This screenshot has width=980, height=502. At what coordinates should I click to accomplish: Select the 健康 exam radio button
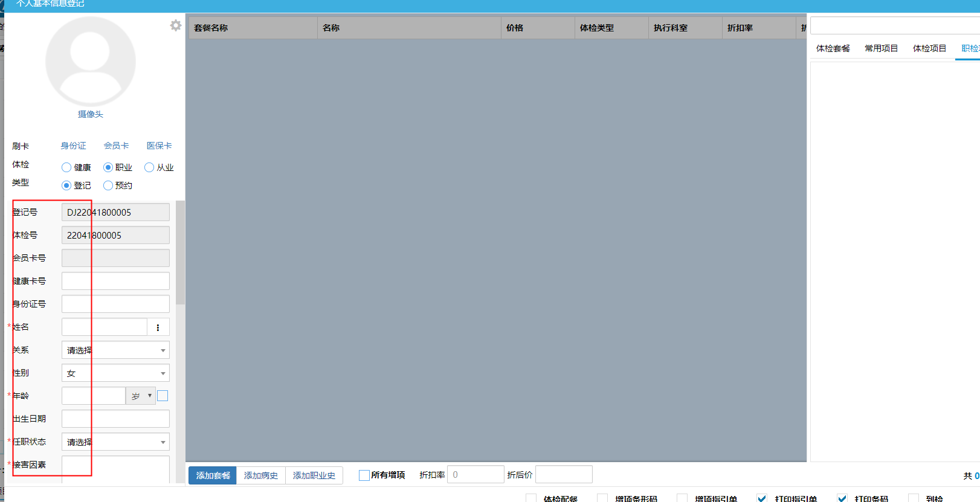(66, 167)
